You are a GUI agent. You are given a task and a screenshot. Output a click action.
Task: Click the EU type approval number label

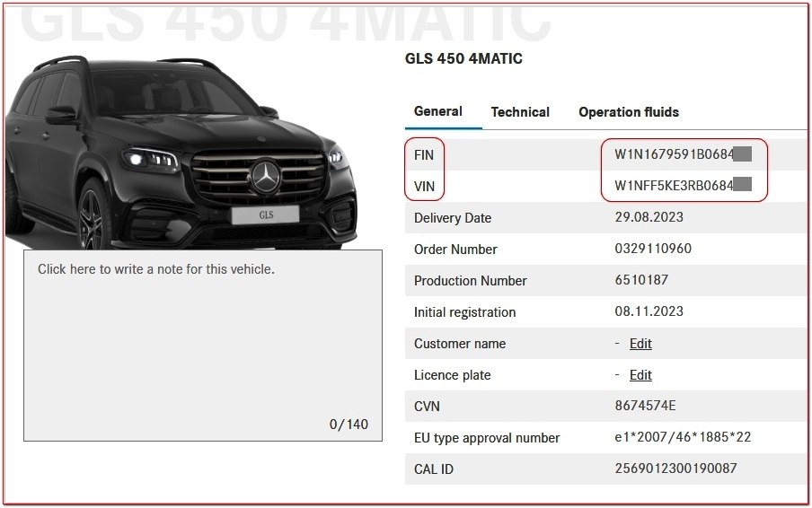click(x=487, y=438)
